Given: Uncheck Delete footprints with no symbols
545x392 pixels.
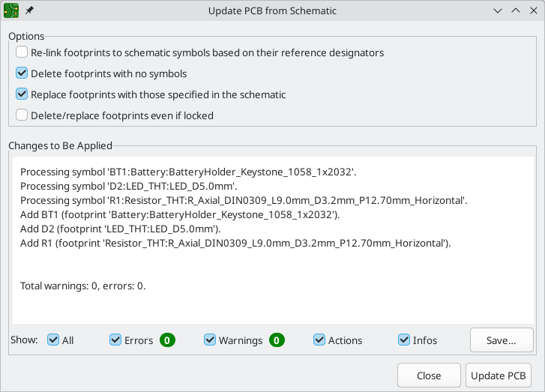Looking at the screenshot, I should pyautogui.click(x=22, y=73).
